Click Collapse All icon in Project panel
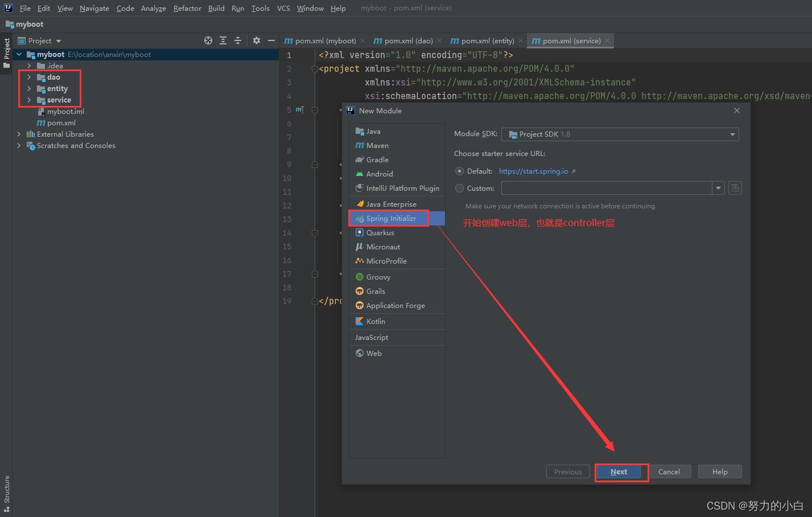The image size is (812, 517). point(238,40)
